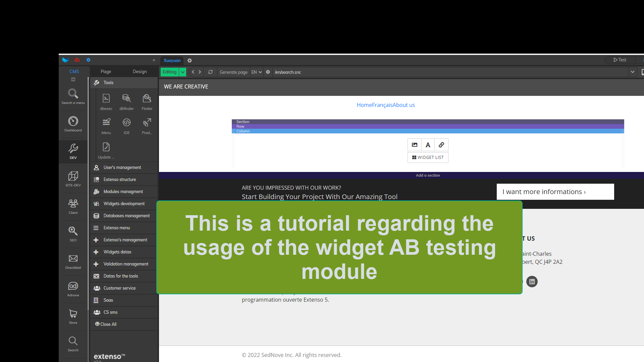Open bottom Search sidebar icon

point(73,344)
